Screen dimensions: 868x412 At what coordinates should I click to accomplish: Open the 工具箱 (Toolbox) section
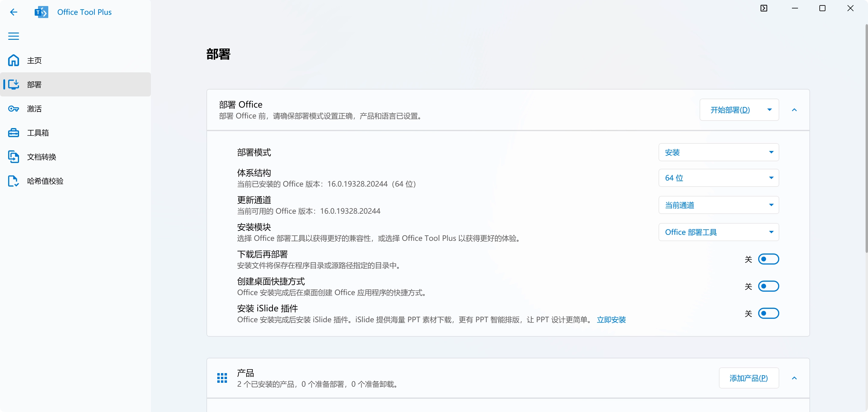[x=38, y=133]
